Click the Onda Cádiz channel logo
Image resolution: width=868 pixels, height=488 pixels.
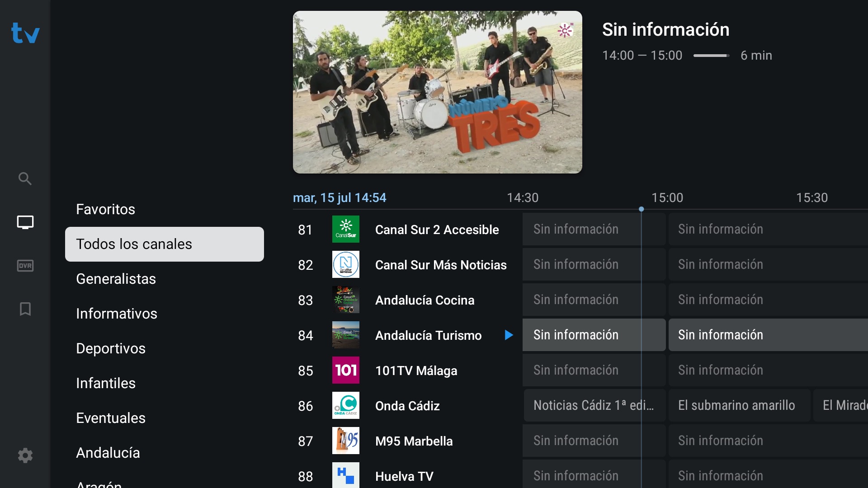click(x=346, y=405)
